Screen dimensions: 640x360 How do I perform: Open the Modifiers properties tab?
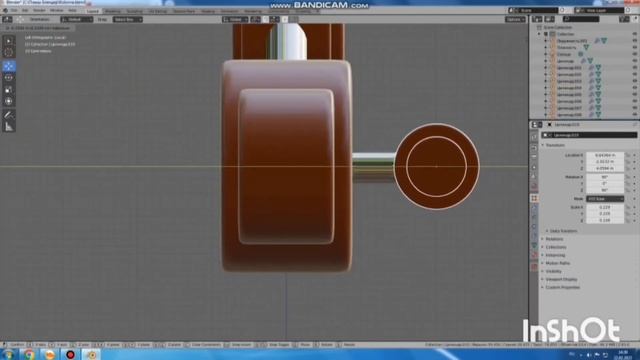pyautogui.click(x=534, y=208)
